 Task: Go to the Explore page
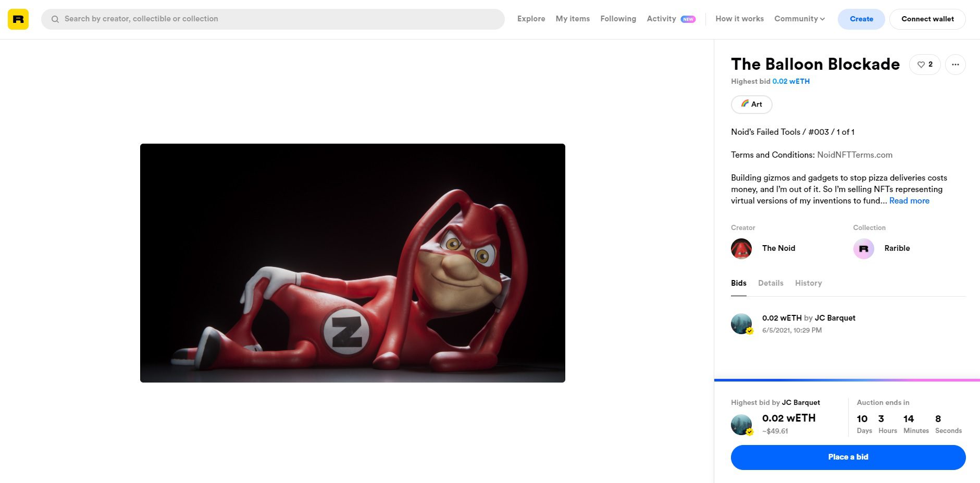531,19
